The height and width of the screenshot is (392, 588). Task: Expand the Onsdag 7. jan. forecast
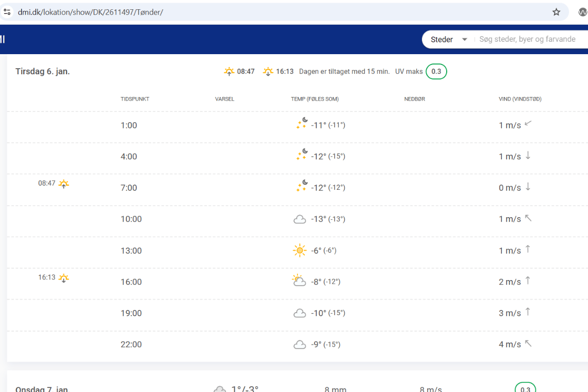42,389
